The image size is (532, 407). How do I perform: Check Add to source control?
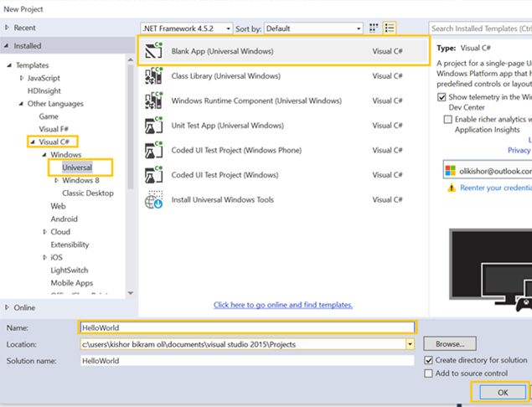point(428,374)
